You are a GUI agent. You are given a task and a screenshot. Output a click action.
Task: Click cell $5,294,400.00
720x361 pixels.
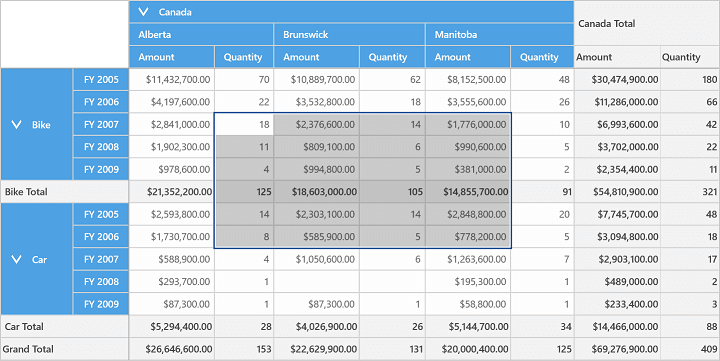coord(172,327)
